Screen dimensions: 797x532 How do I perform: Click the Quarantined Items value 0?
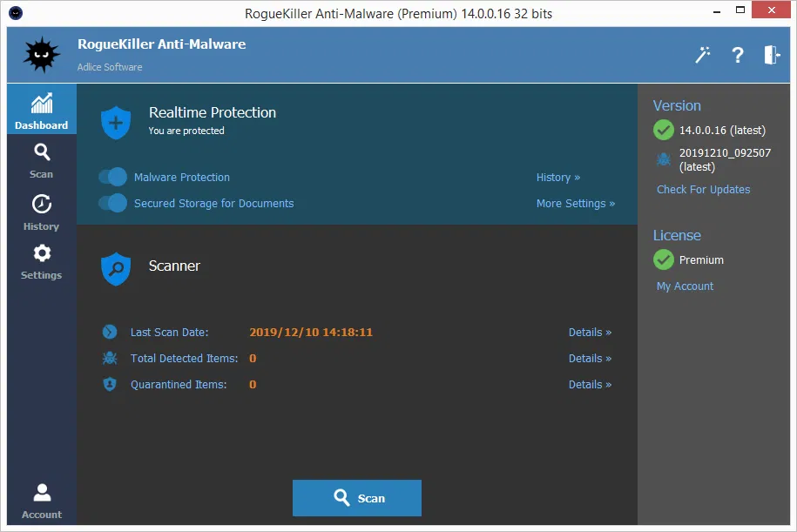click(x=253, y=385)
